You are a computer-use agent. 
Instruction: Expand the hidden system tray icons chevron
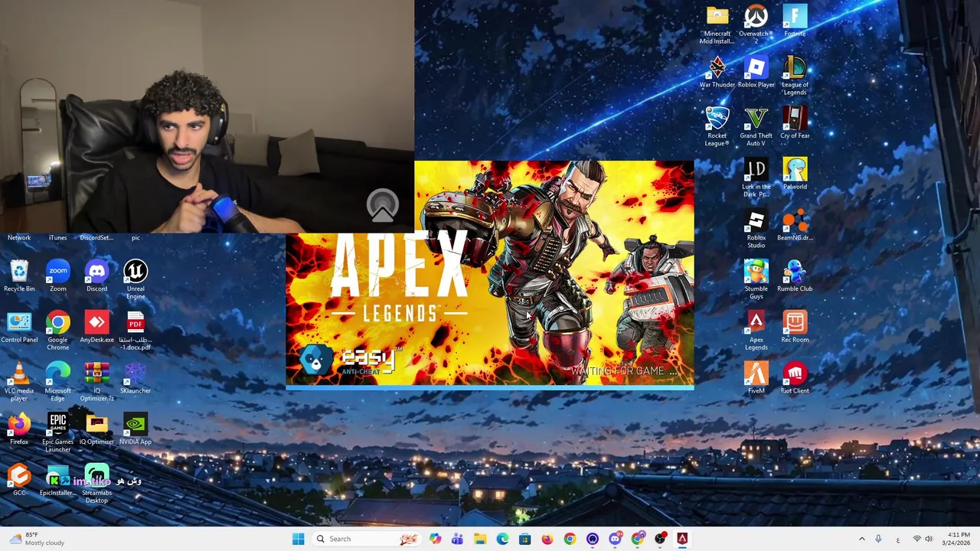[x=861, y=539]
